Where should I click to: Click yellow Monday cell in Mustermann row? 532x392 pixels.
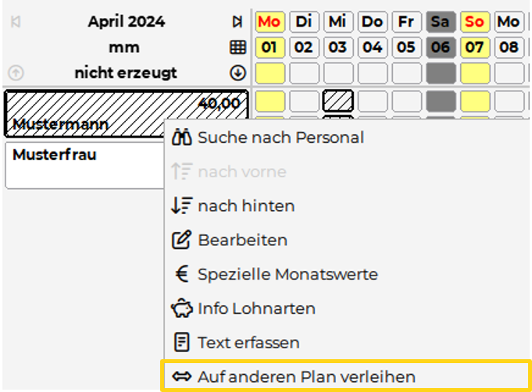(x=270, y=101)
